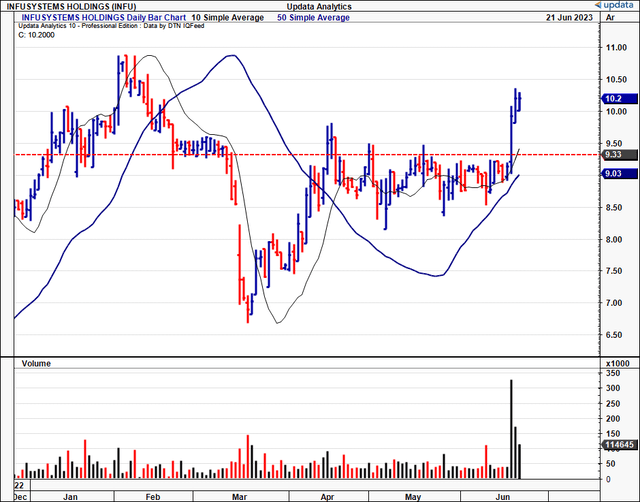
Task: Click the 200 volume axis label
Action: (613, 419)
